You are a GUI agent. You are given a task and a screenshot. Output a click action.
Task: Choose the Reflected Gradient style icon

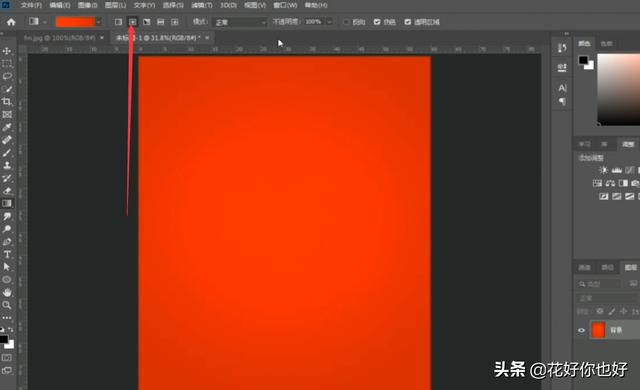[x=161, y=22]
